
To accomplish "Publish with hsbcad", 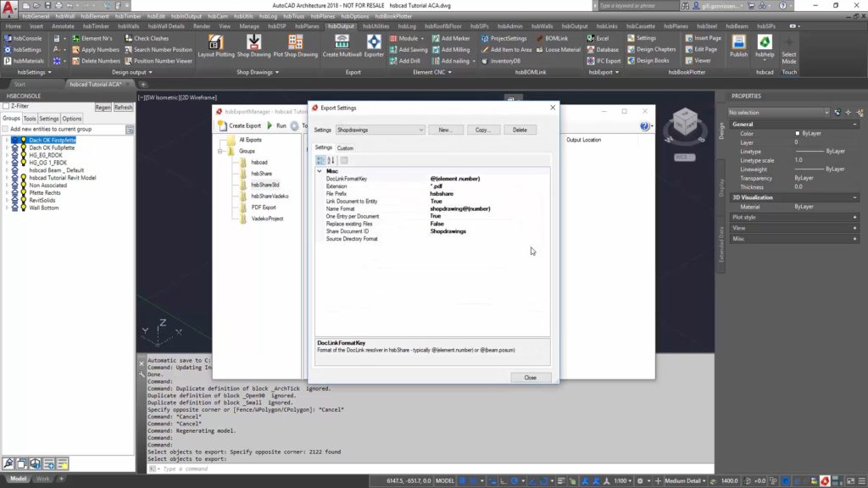I will [x=738, y=46].
